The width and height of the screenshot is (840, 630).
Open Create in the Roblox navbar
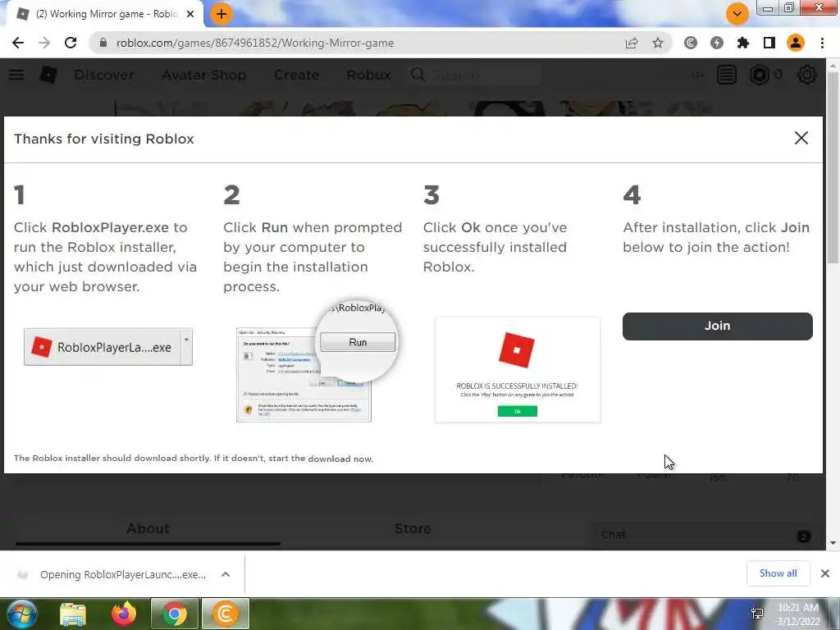tap(296, 75)
